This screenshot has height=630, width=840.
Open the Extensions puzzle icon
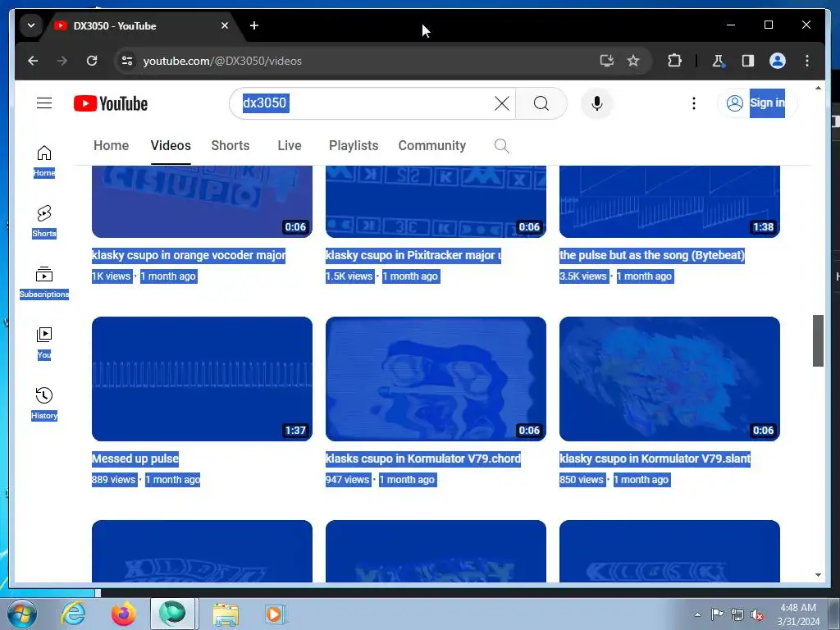(x=674, y=61)
